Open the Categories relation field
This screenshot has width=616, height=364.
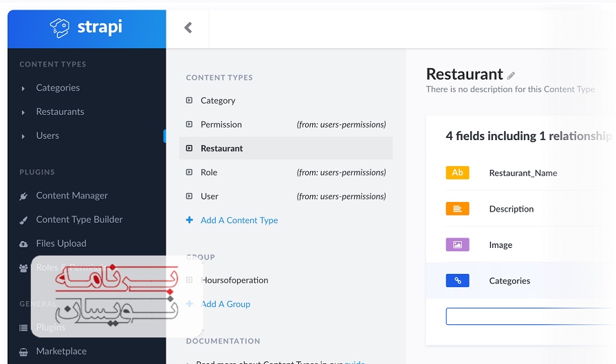tap(509, 281)
